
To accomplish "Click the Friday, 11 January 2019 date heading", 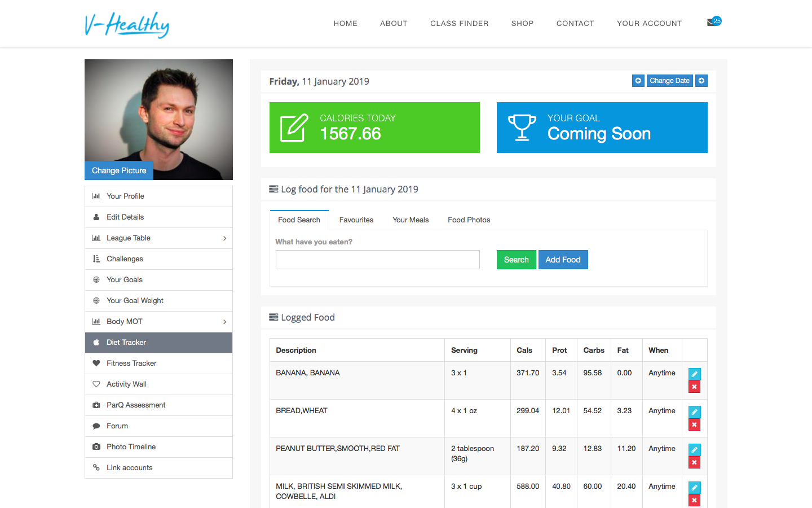I will [x=319, y=81].
